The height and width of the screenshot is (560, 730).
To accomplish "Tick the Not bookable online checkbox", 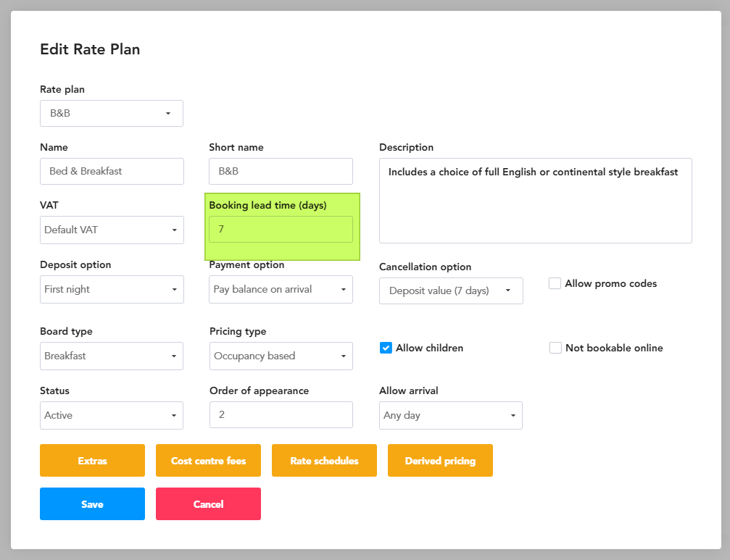I will pos(555,348).
